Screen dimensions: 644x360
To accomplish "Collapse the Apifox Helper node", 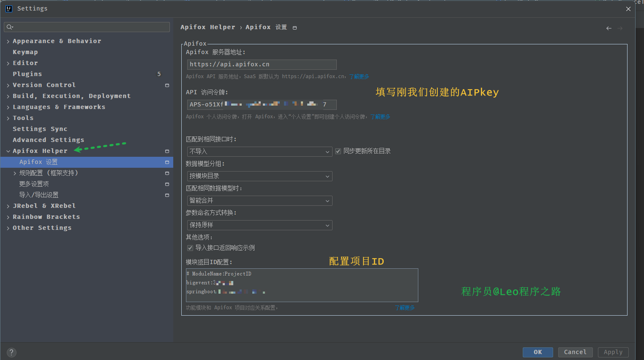I will 8,151.
